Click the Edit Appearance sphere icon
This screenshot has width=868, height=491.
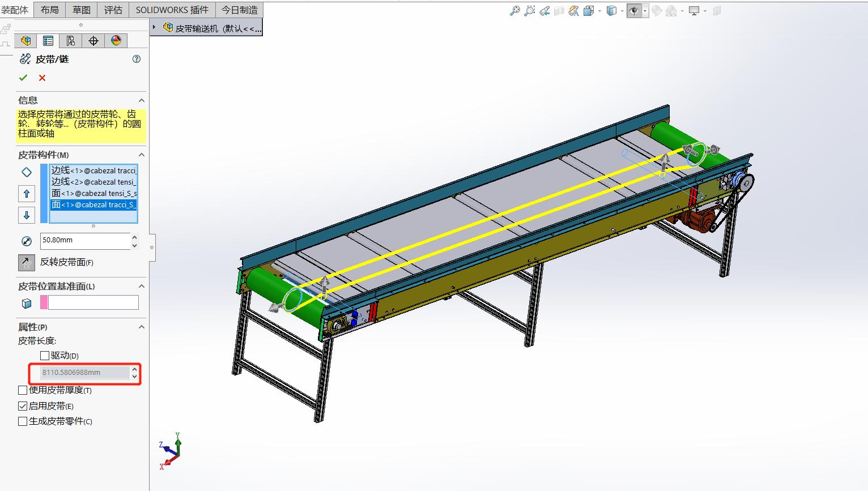657,10
